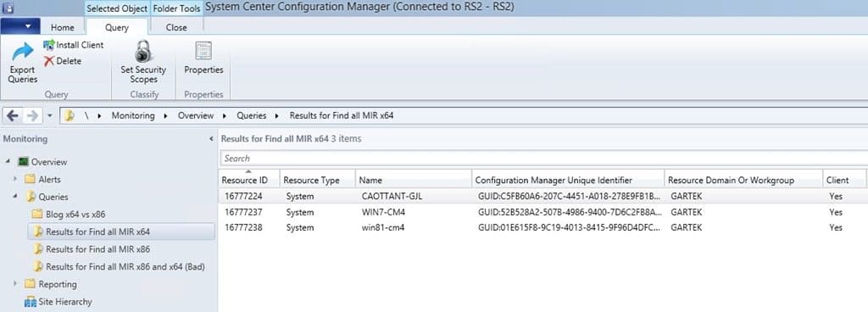Click GUID:52B528A2 identifier cell
The image size is (868, 312).
coord(570,212)
